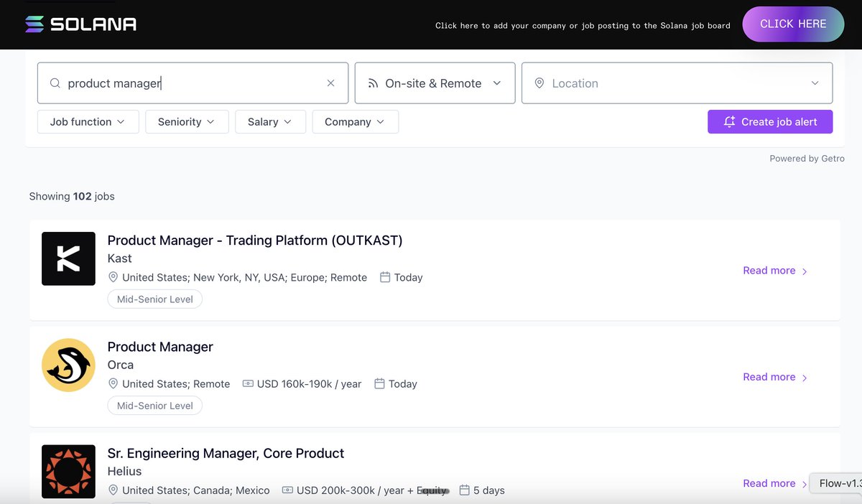Click United States; Canada; Mexico location text
The image size is (862, 504).
click(x=196, y=490)
